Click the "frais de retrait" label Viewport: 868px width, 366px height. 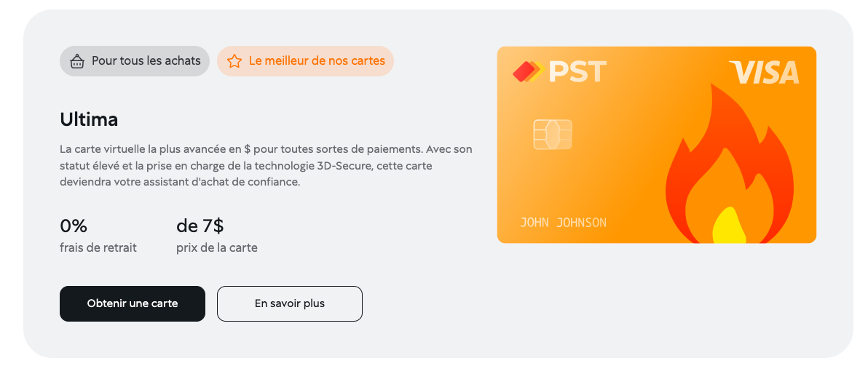tap(98, 247)
